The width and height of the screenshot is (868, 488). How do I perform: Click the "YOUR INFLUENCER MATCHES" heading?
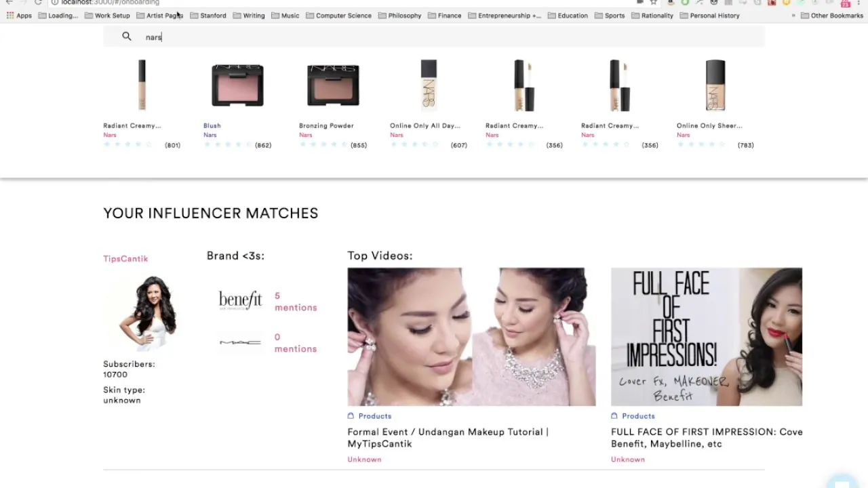click(211, 213)
